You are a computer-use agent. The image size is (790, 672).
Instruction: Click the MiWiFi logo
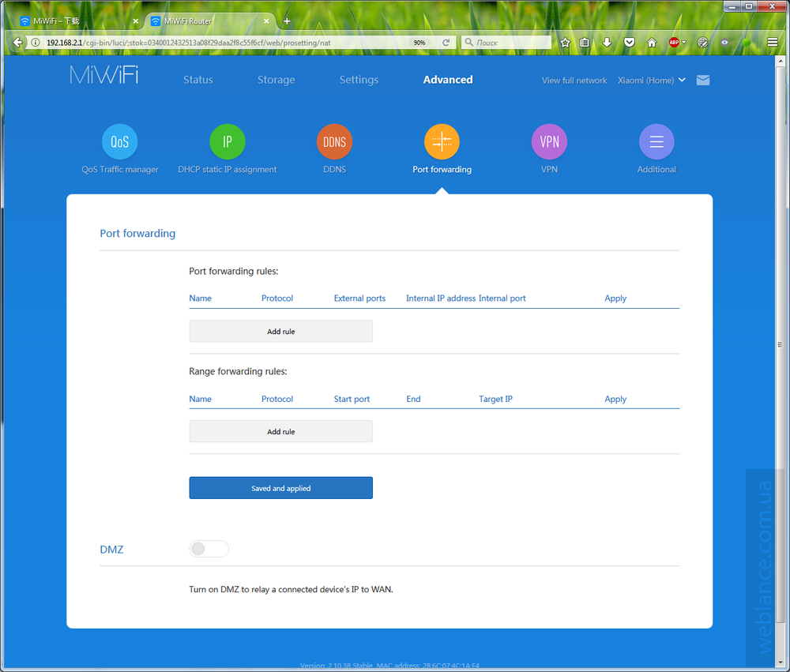(x=103, y=75)
